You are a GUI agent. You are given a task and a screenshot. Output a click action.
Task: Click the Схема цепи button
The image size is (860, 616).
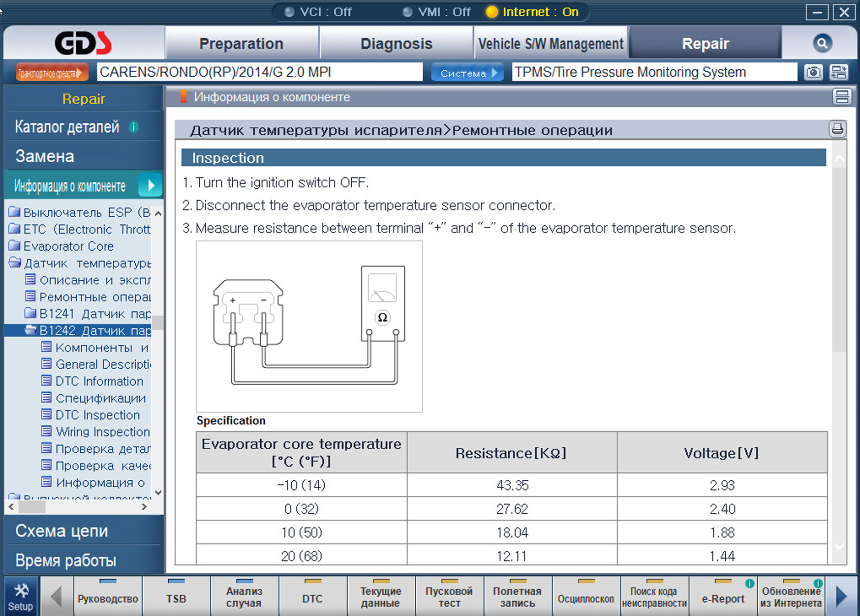click(61, 531)
